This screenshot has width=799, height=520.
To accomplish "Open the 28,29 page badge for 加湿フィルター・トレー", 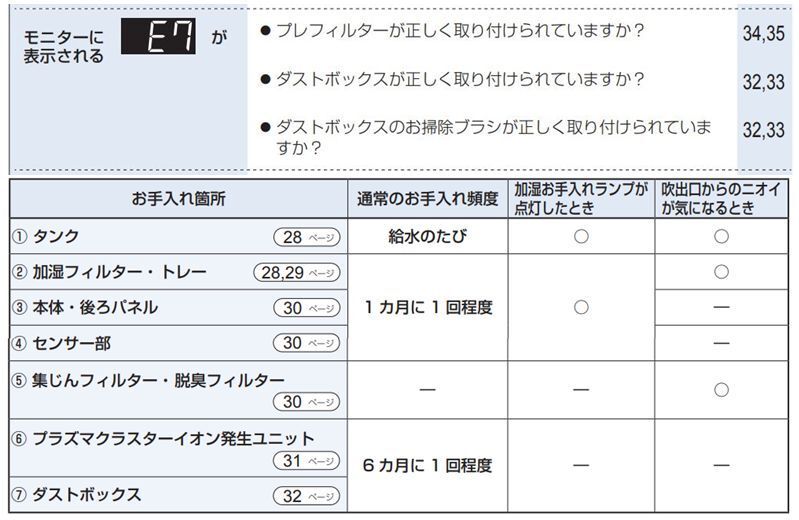I will point(296,273).
